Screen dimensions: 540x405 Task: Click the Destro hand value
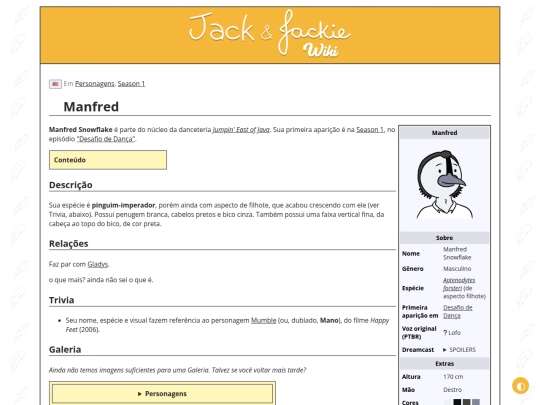[452, 390]
